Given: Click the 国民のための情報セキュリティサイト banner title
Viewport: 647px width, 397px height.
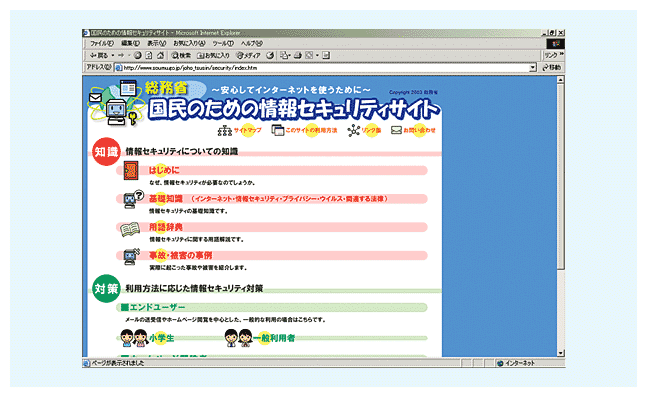Looking at the screenshot, I should (x=294, y=109).
